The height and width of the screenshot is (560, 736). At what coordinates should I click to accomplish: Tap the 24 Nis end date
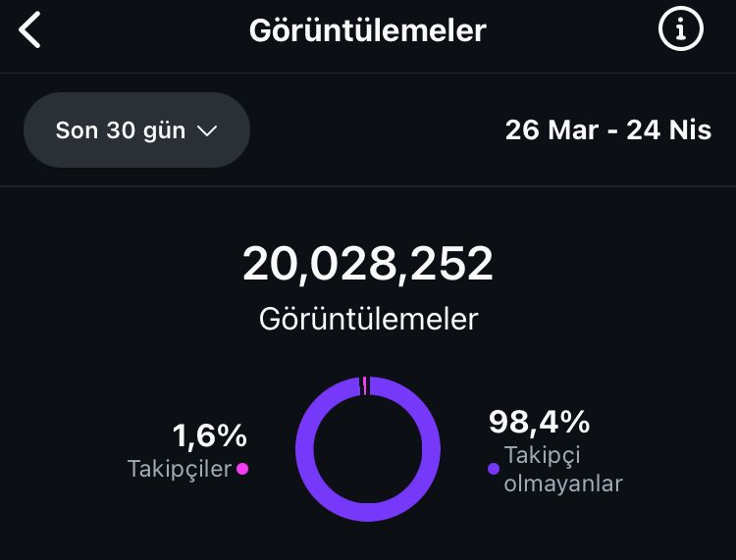[x=669, y=129]
